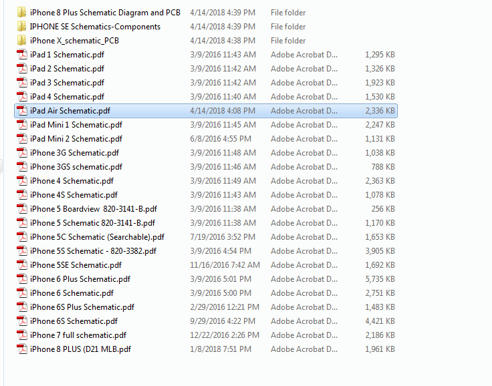
Task: Click the size value '1,923 KB'
Action: click(x=380, y=83)
